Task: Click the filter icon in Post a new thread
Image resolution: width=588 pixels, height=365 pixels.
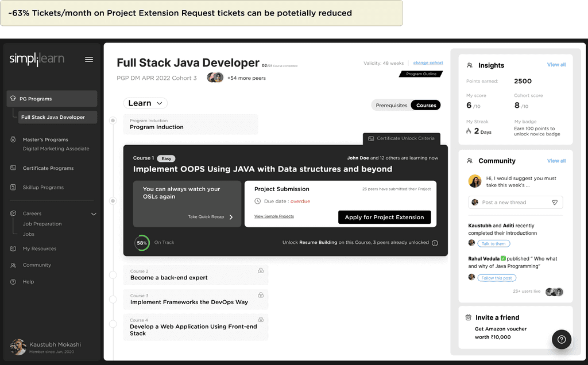Action: pos(555,203)
